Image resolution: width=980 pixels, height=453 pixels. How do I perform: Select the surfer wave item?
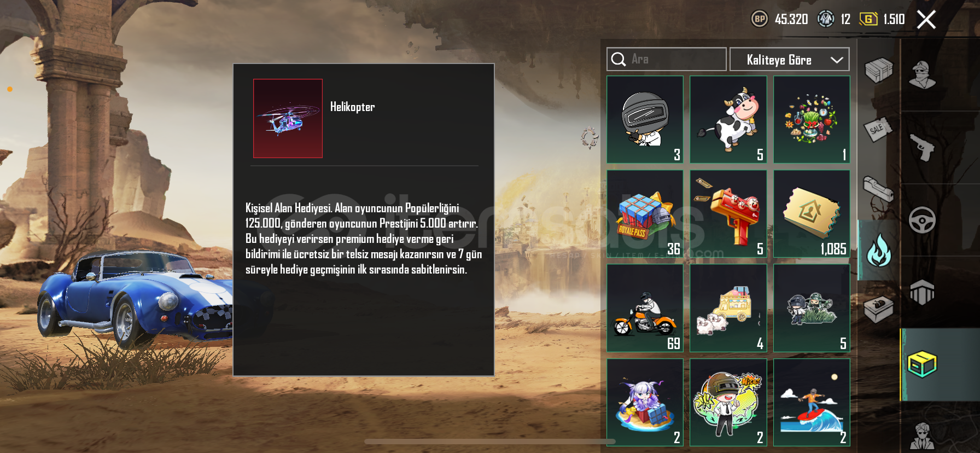coord(812,403)
